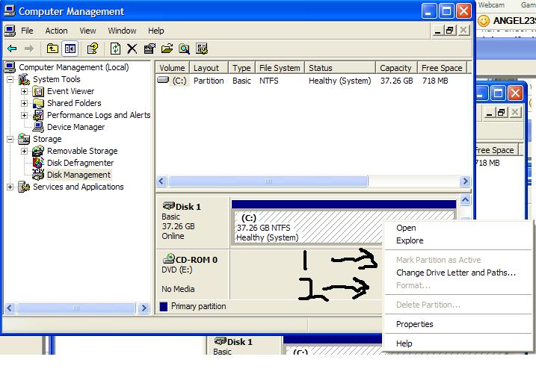536x392 pixels.
Task: Click the Up One Level toolbar icon
Action: point(52,49)
